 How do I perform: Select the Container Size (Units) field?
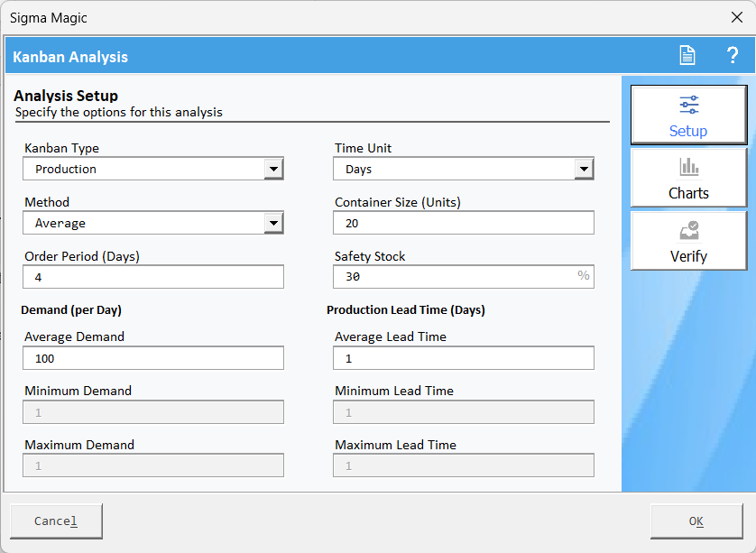click(464, 223)
